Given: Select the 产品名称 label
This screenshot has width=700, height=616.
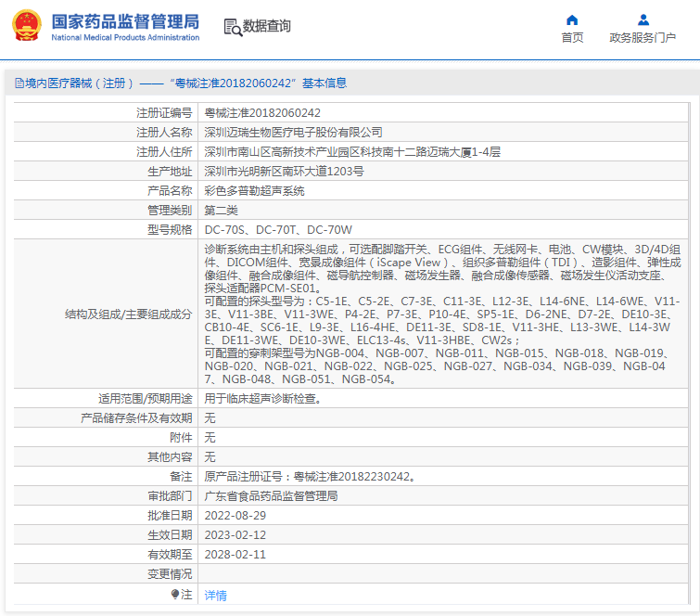Looking at the screenshot, I should pyautogui.click(x=170, y=191).
